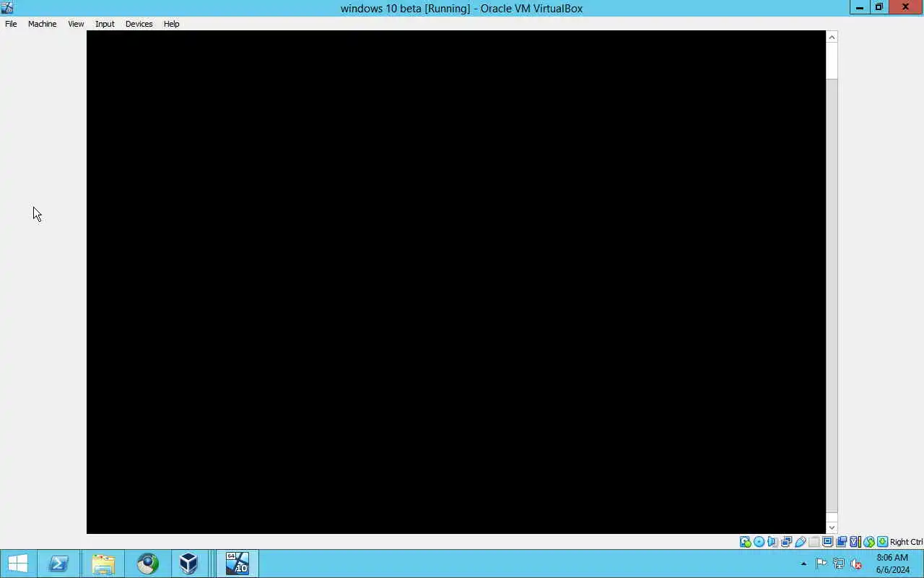Show hidden system tray icons

tap(803, 564)
